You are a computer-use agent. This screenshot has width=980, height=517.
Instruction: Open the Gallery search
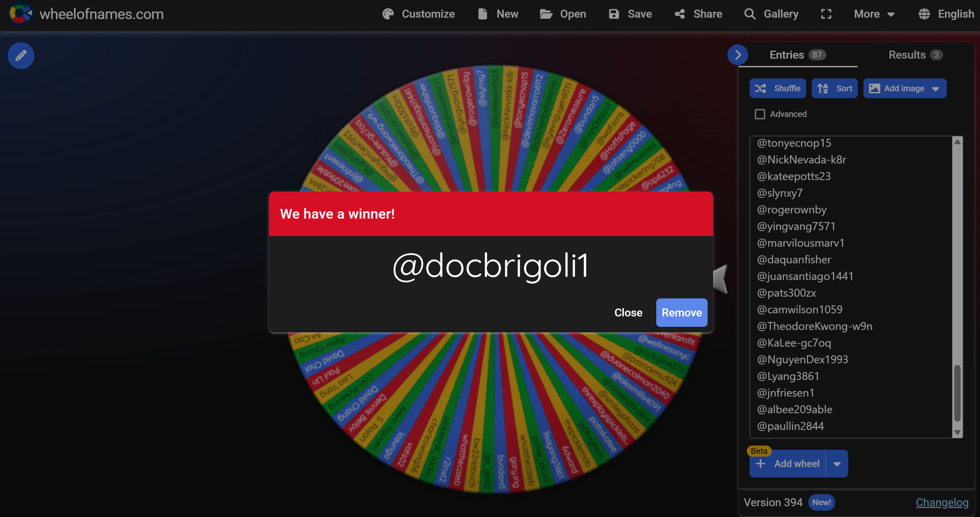771,14
